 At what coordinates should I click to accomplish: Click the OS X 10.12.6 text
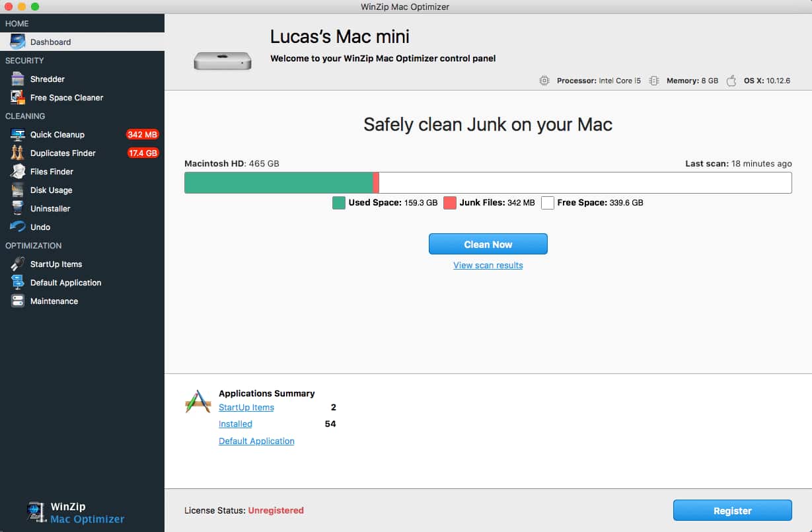tap(767, 81)
